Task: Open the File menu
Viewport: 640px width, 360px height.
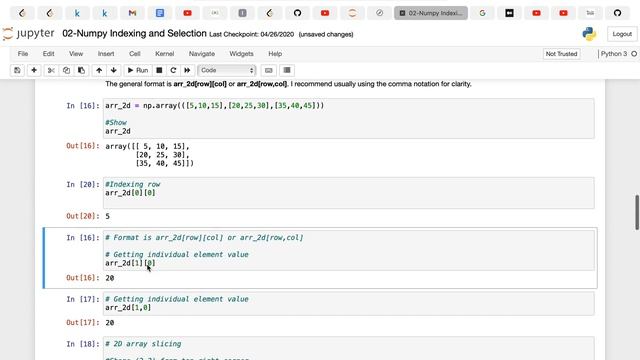Action: coord(23,53)
